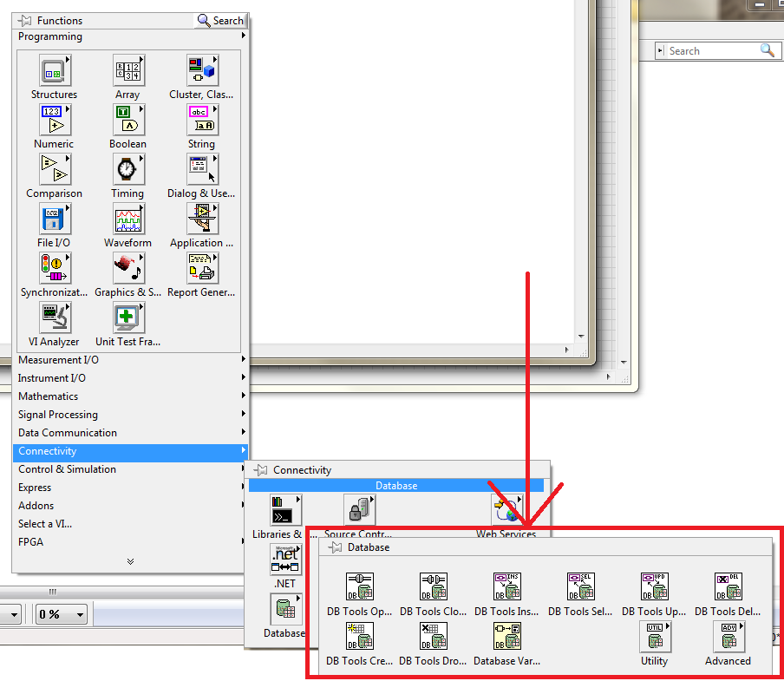
Task: Click the highlighted Database title bar
Action: pos(396,486)
